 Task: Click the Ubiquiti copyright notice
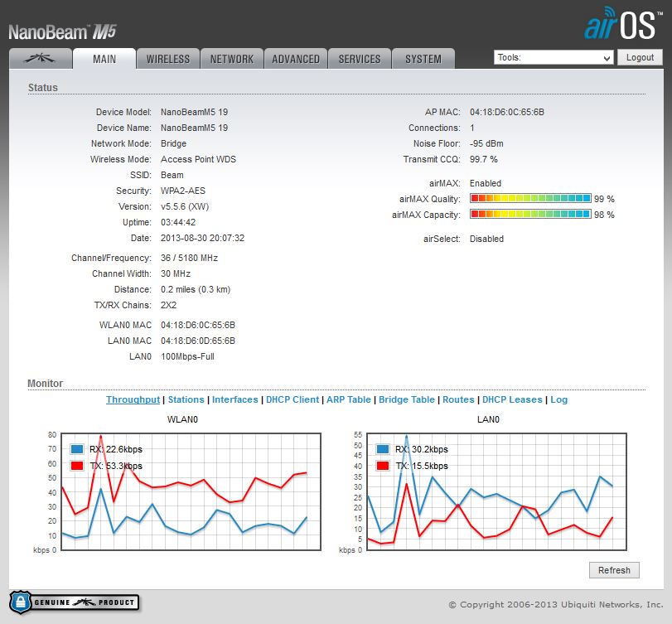556,604
